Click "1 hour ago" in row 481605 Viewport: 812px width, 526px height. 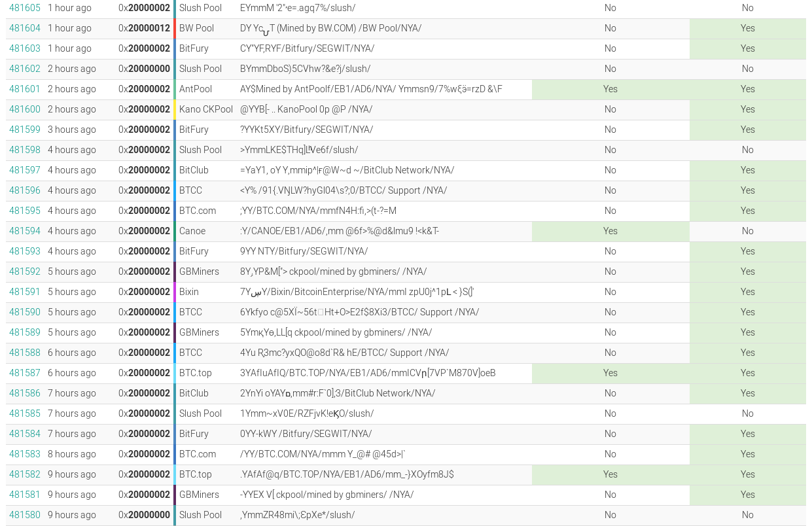(69, 8)
